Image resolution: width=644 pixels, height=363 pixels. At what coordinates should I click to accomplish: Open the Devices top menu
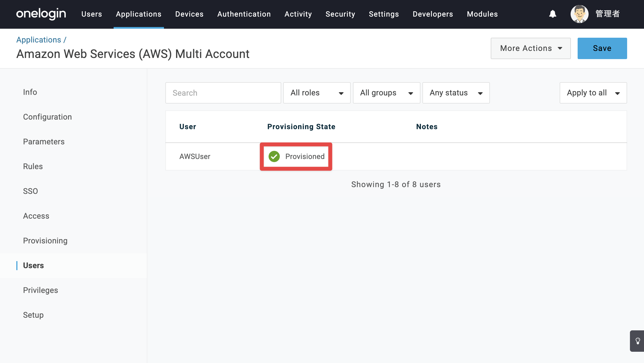(x=189, y=14)
